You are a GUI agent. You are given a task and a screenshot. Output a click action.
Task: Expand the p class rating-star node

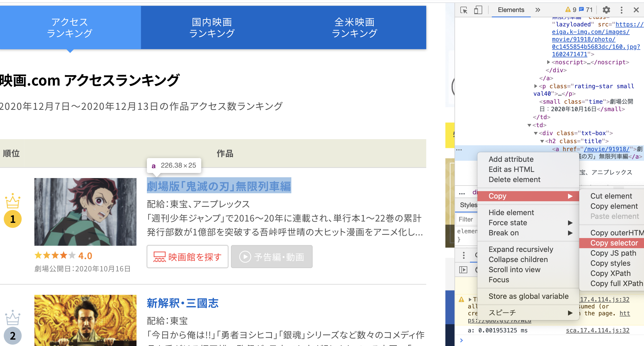pyautogui.click(x=536, y=86)
